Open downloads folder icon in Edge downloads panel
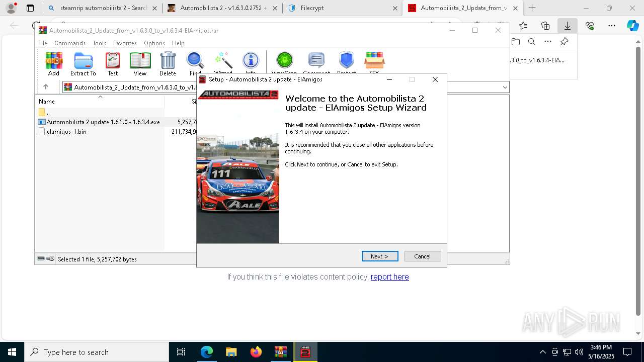 515,42
